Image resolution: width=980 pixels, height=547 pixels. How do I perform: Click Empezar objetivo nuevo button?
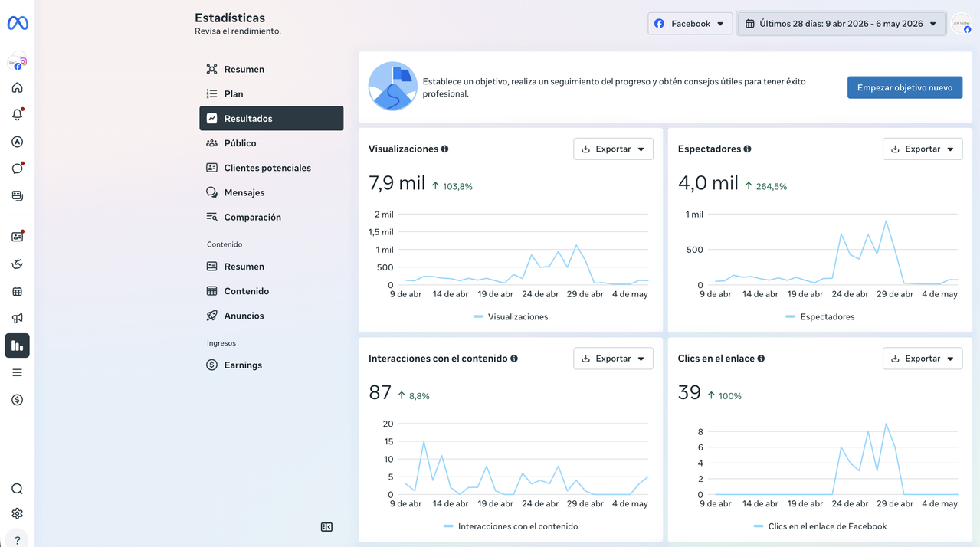click(905, 87)
